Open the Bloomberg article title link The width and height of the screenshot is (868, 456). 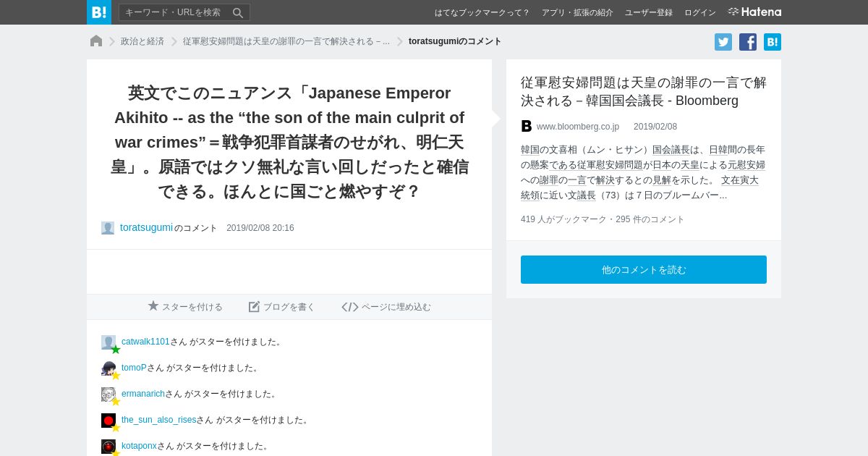tap(644, 91)
